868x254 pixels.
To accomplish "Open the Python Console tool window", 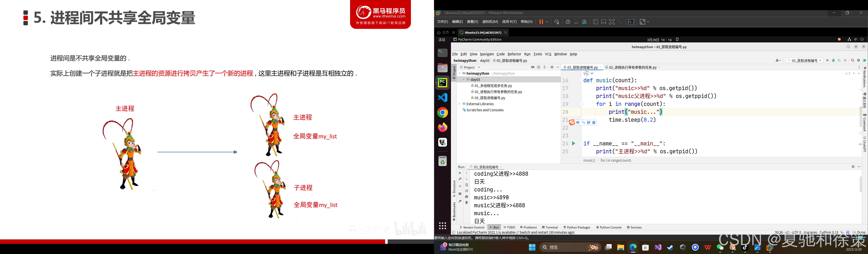I will tap(609, 227).
